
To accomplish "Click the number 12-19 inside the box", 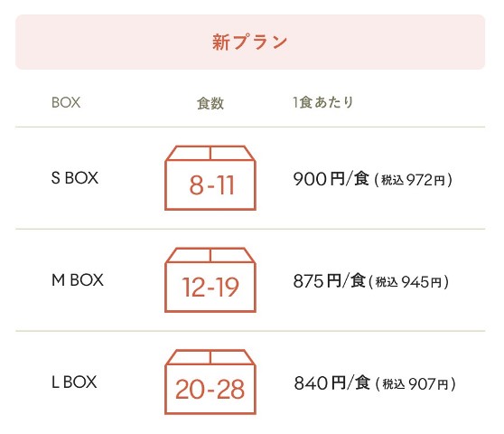I will (210, 287).
